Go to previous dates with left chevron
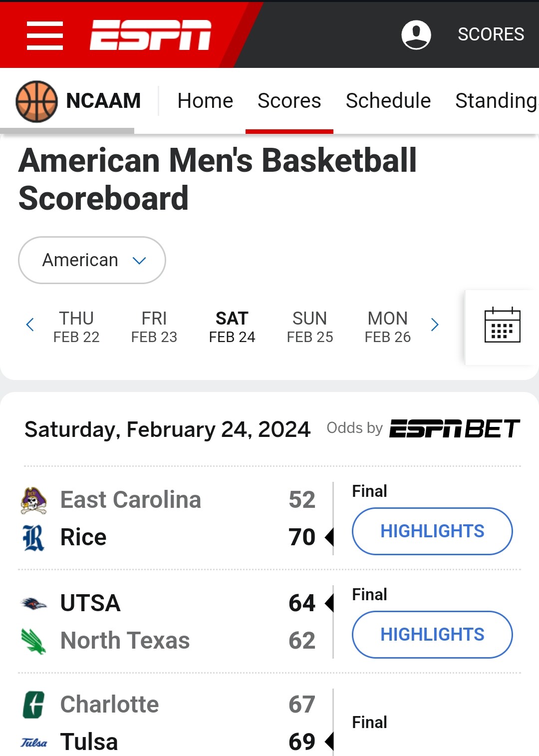539x756 pixels. click(x=30, y=325)
